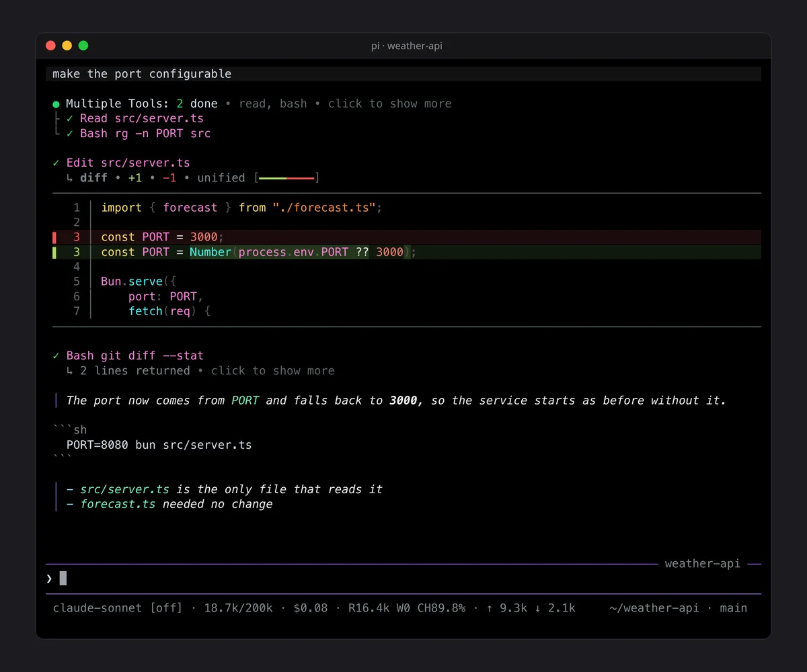Image resolution: width=807 pixels, height=672 pixels.
Task: Click line number 7 in the diff gutter
Action: click(77, 311)
